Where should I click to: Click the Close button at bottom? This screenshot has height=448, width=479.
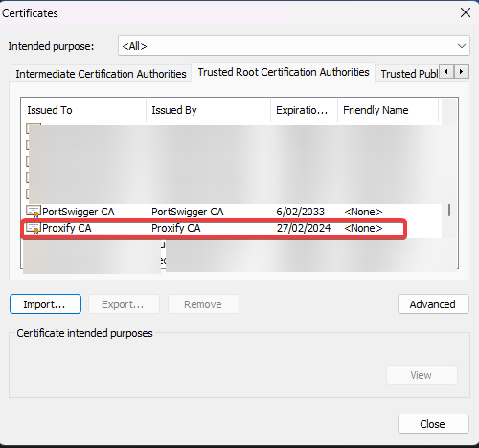(x=433, y=424)
